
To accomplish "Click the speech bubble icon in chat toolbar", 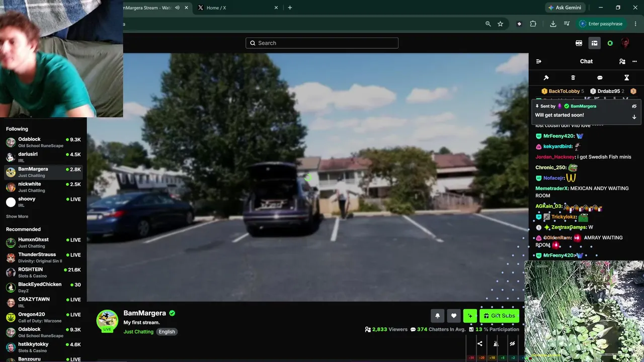I will [x=600, y=78].
